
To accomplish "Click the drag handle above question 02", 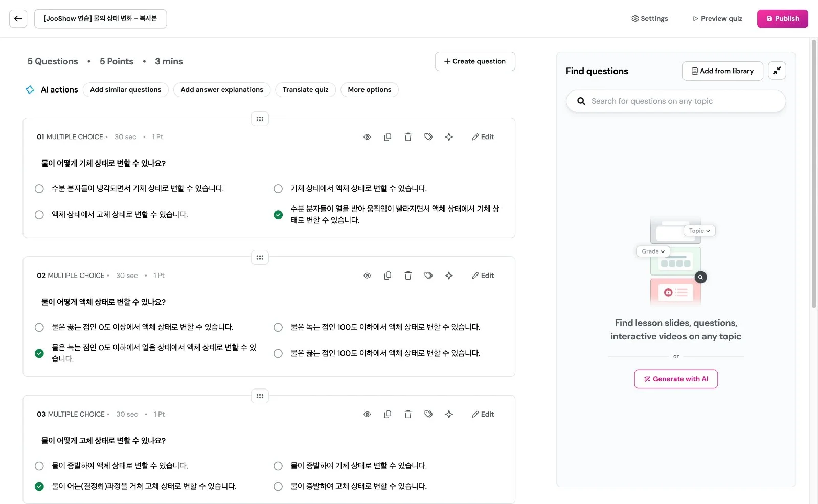I will 260,257.
